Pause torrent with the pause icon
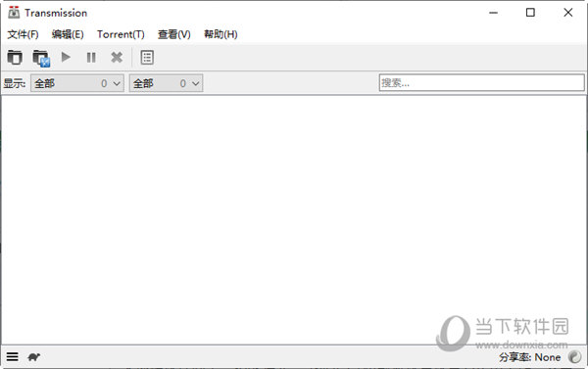 point(91,58)
